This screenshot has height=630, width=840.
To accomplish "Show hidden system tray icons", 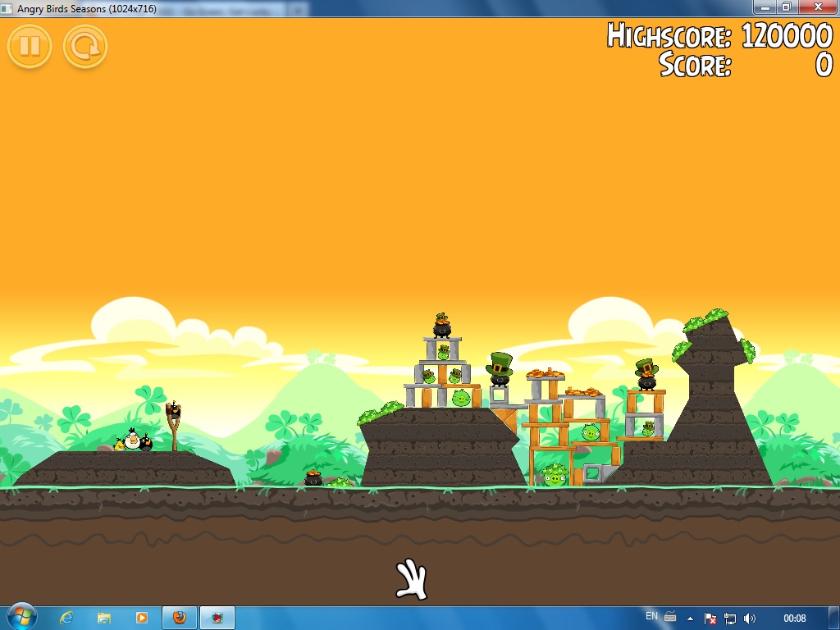I will click(x=690, y=618).
